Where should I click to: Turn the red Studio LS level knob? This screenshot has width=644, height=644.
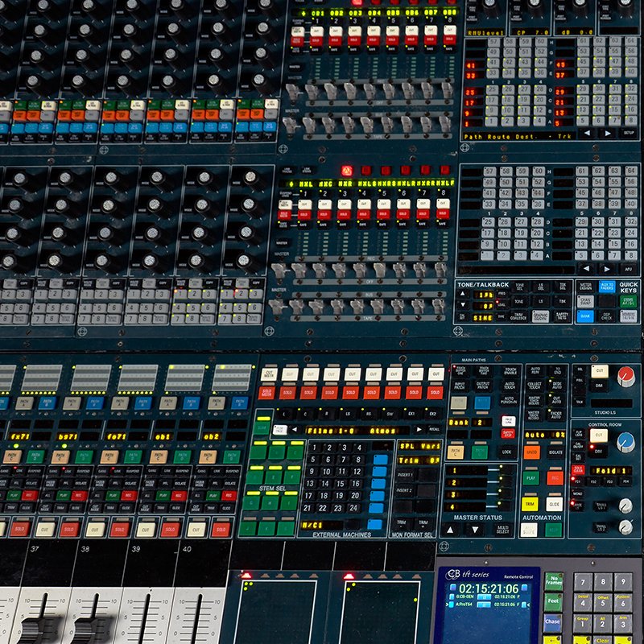625,376
